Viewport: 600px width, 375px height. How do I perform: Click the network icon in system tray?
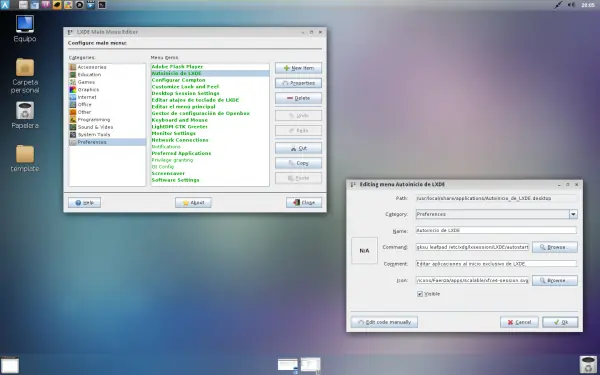point(558,5)
